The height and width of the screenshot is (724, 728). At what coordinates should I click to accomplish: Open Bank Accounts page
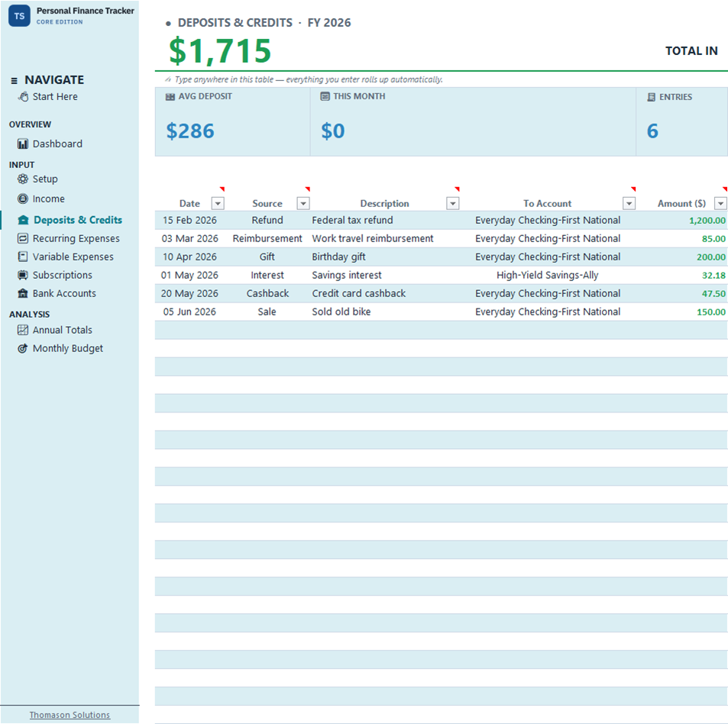tap(64, 293)
